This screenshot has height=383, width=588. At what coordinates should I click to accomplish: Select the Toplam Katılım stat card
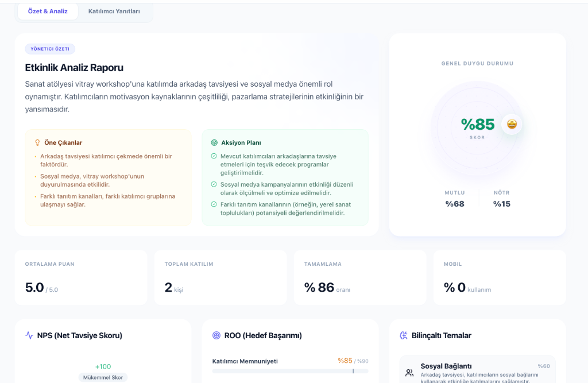(220, 277)
